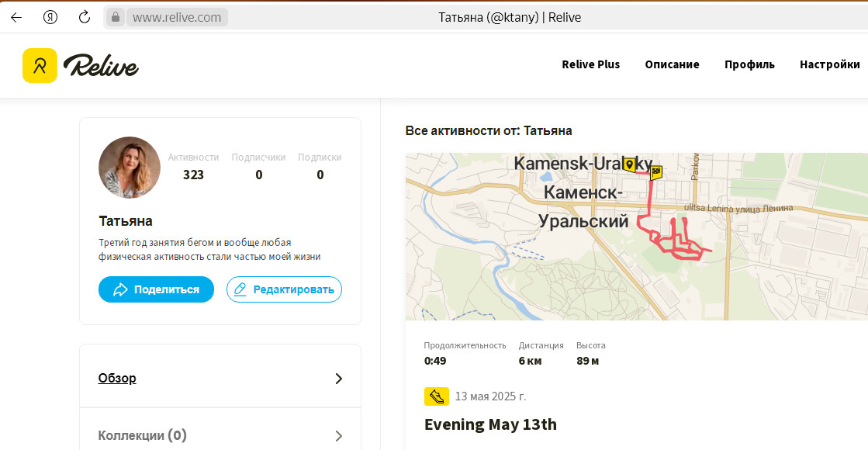Reload the page with the refresh icon

(84, 17)
